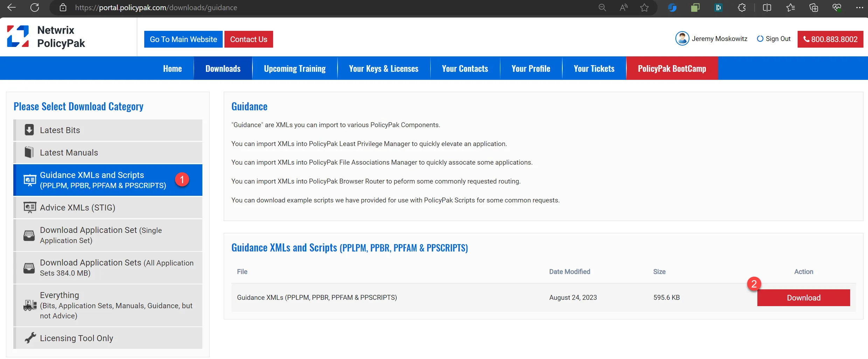Open the Your Keys & Licenses tab
The height and width of the screenshot is (359, 868).
[x=383, y=68]
